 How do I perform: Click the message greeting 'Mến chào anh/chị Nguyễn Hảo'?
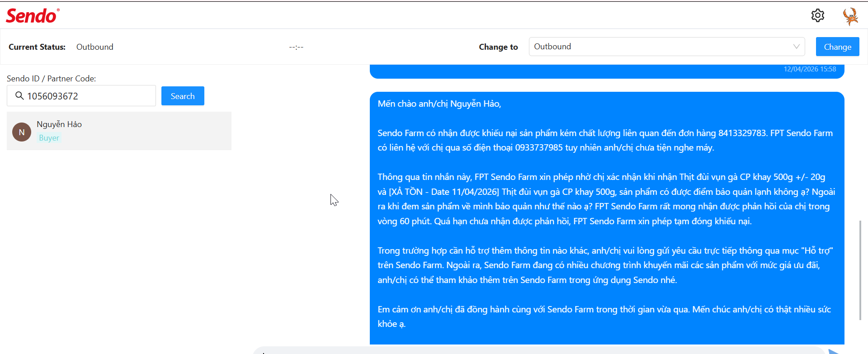pyautogui.click(x=439, y=104)
